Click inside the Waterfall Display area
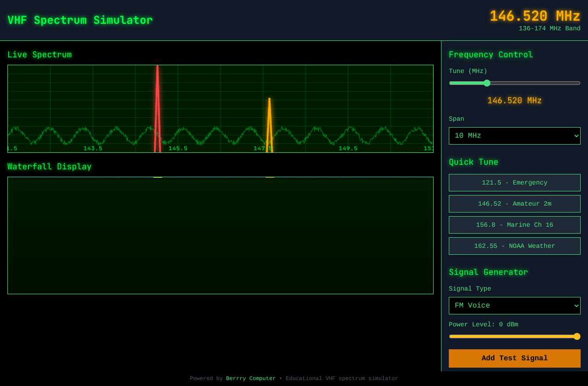 pyautogui.click(x=220, y=235)
